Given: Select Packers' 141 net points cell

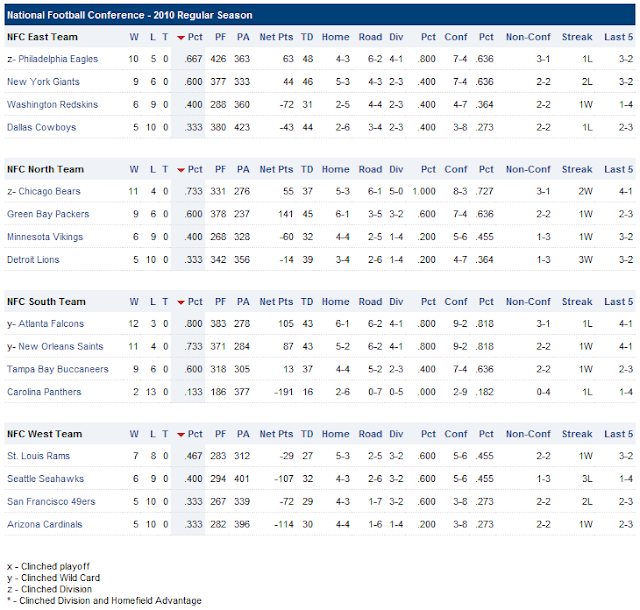Looking at the screenshot, I should tap(285, 214).
